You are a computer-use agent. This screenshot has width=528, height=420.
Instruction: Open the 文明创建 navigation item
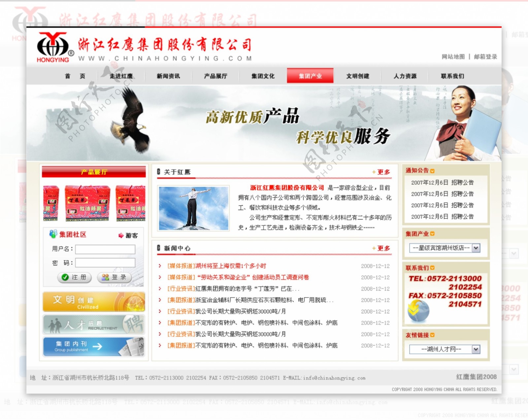[358, 76]
